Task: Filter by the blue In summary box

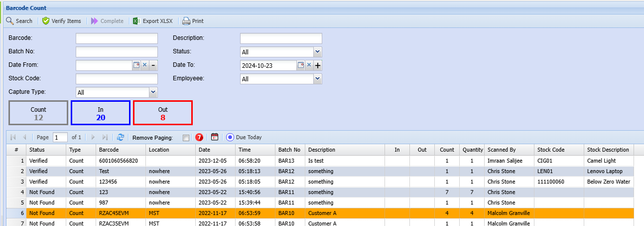Action: 101,113
